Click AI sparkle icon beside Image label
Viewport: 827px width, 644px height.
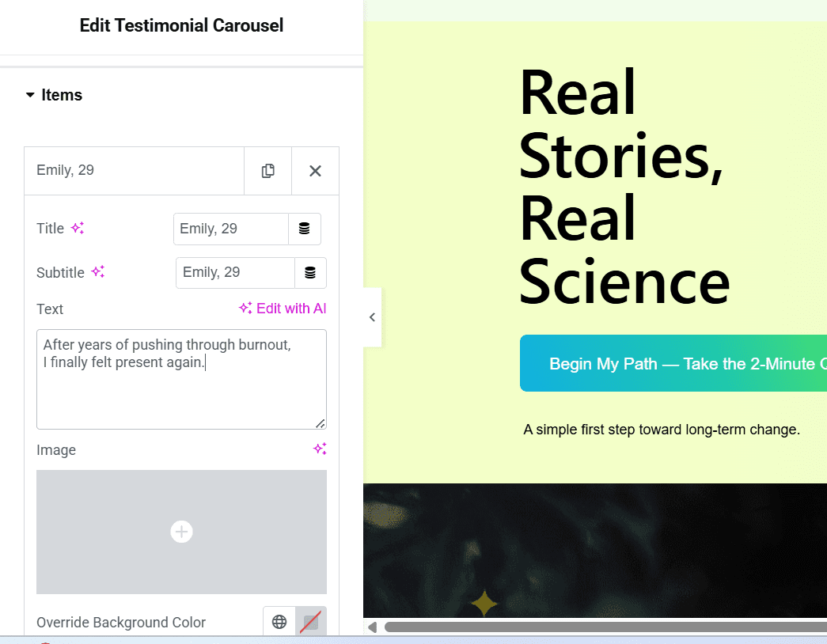pos(320,449)
